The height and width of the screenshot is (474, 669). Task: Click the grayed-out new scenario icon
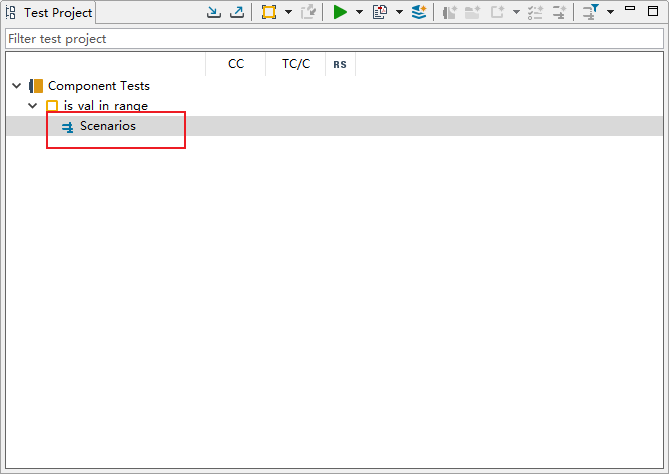tap(559, 12)
